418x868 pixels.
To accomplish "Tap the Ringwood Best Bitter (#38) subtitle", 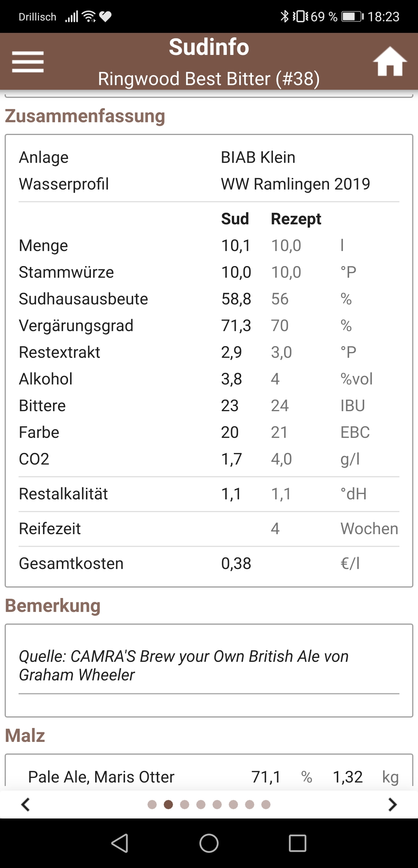I will [x=209, y=79].
